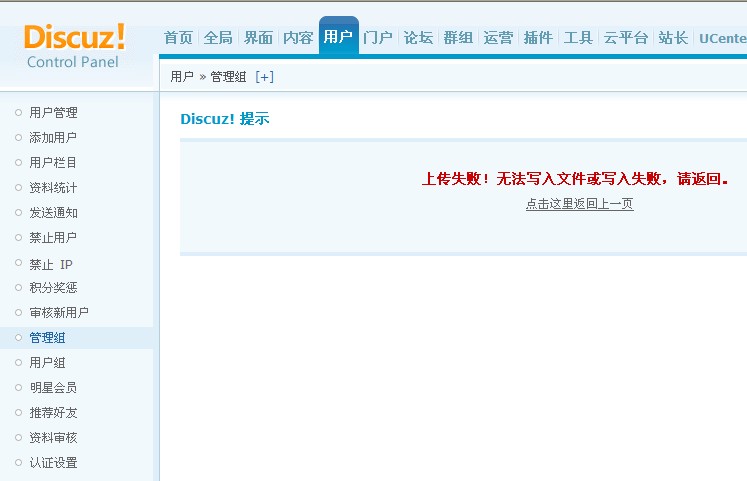
Task: Select 用户栏目 sidebar item
Action: pyautogui.click(x=53, y=163)
